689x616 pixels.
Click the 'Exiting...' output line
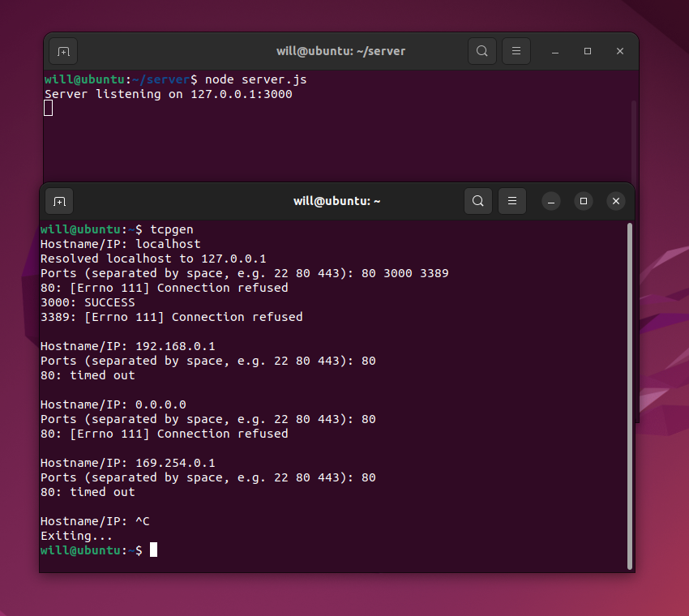76,536
